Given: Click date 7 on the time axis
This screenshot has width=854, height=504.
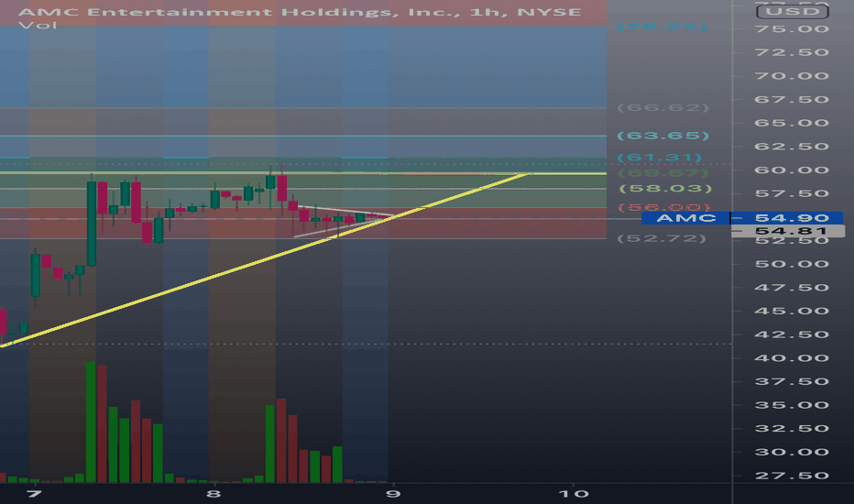Looking at the screenshot, I should click(34, 494).
